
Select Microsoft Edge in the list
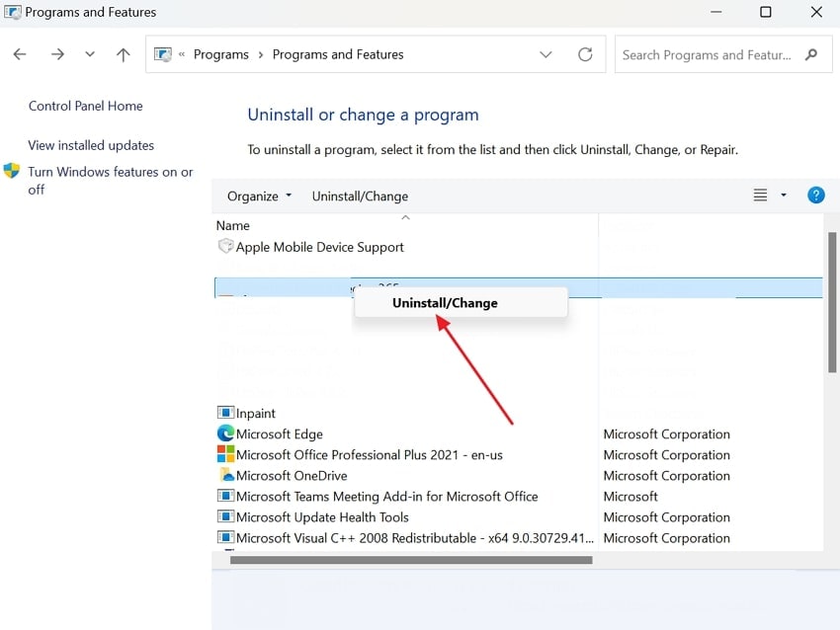tap(280, 434)
